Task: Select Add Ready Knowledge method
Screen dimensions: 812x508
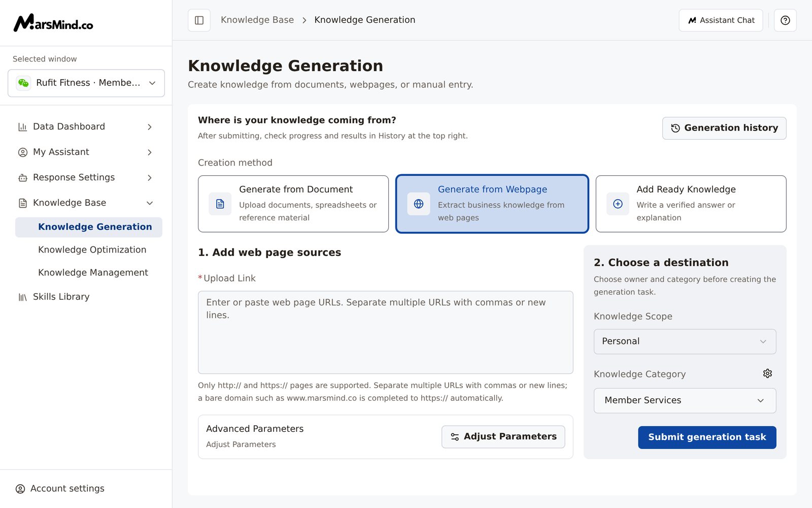Action: pos(691,204)
